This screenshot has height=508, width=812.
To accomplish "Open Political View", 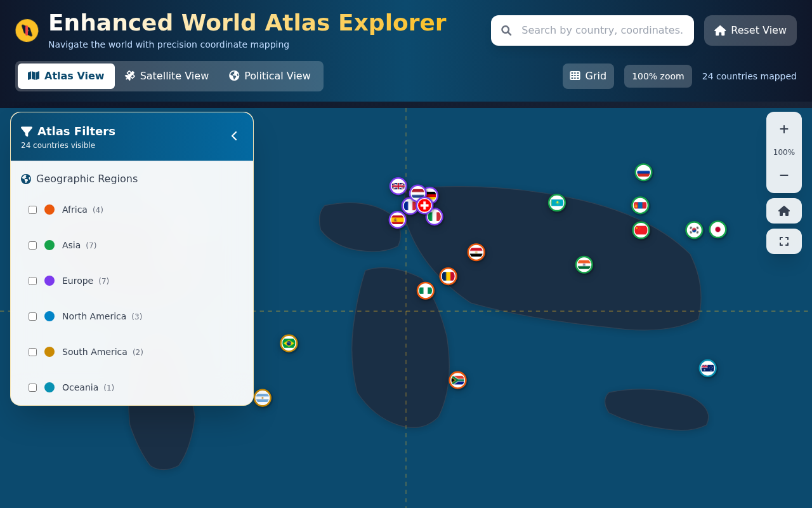I will tap(270, 76).
